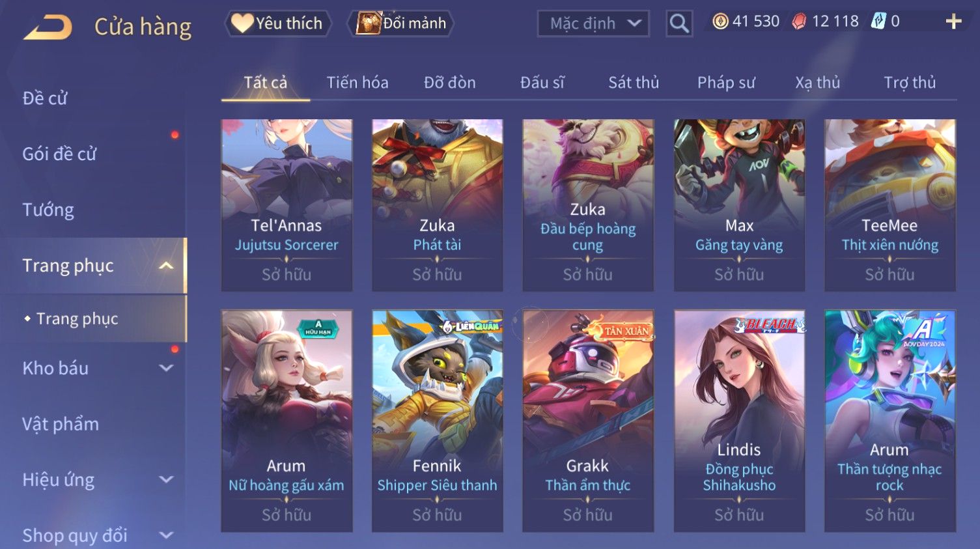Click the golden back arrow icon
Image resolution: width=980 pixels, height=549 pixels.
pos(48,27)
